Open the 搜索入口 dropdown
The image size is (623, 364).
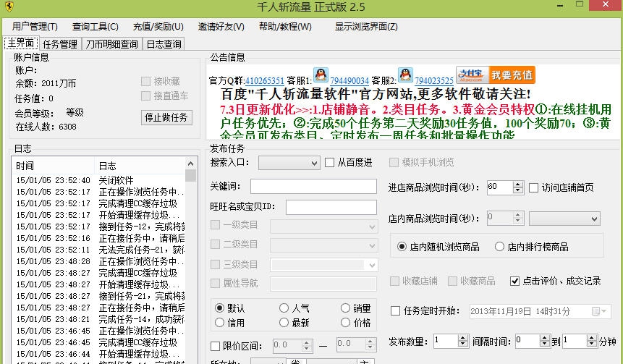(289, 163)
